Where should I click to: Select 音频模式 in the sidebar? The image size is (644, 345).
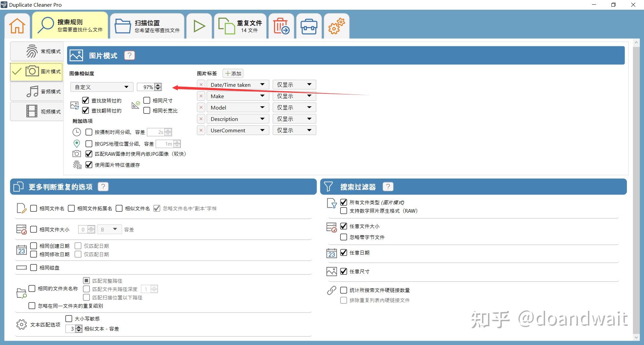(x=37, y=91)
